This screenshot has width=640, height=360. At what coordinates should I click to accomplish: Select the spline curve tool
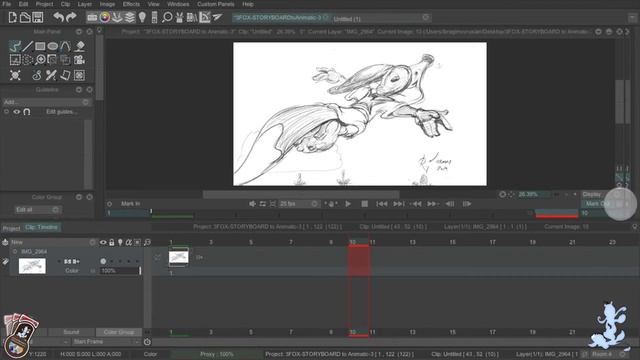[65, 46]
